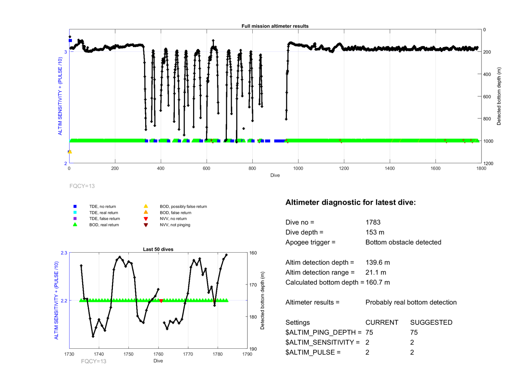The image size is (532, 392).
Task: Click current ALTIM_PING_DEPTH value 75
Action: [369, 332]
